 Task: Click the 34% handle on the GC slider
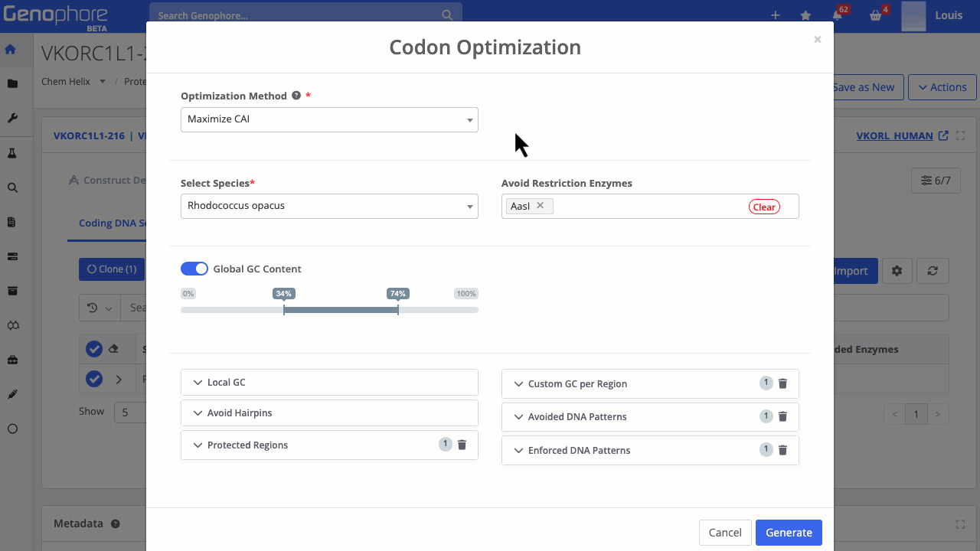click(x=283, y=308)
